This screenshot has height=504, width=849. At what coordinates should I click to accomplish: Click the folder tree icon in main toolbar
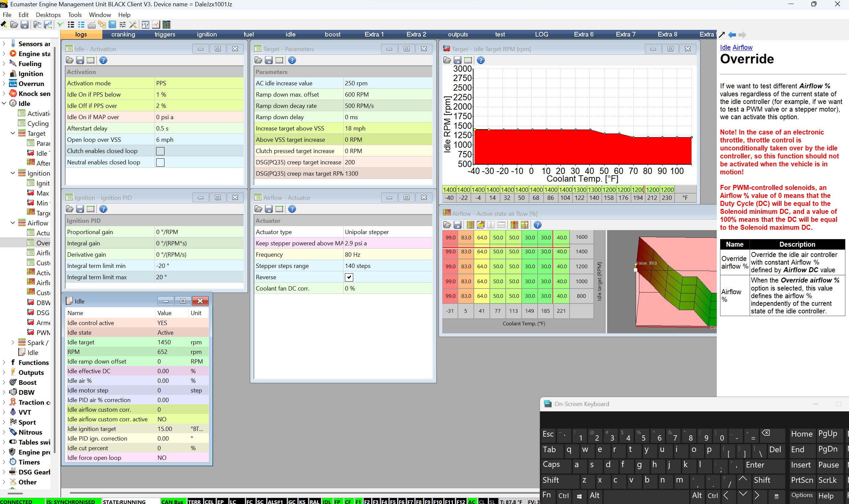[102, 25]
